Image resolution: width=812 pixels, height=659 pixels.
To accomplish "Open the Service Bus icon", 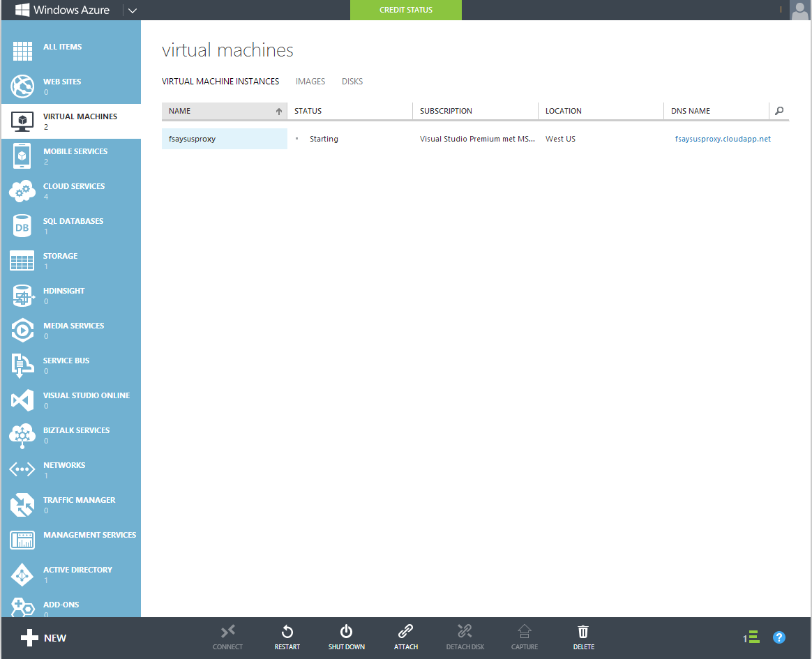I will pos(22,365).
